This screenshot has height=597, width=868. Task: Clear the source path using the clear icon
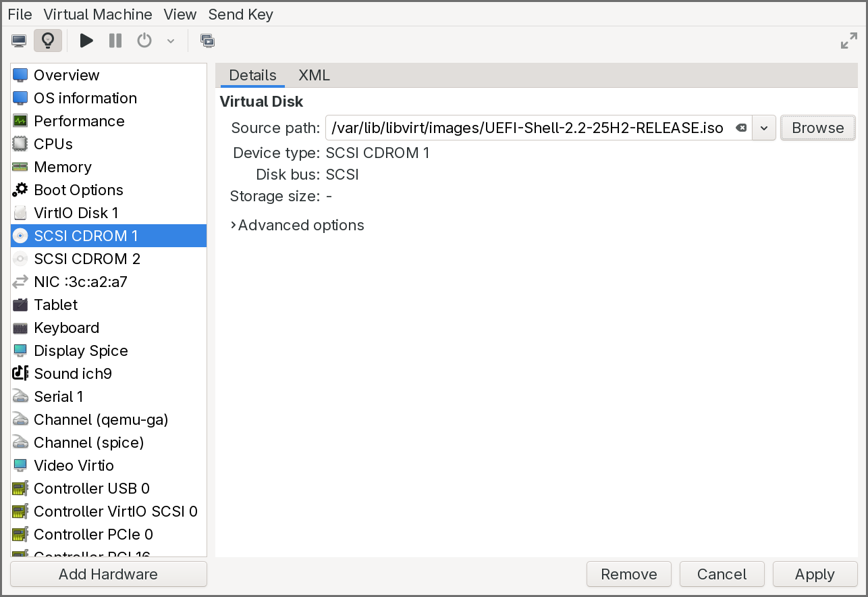(x=741, y=128)
